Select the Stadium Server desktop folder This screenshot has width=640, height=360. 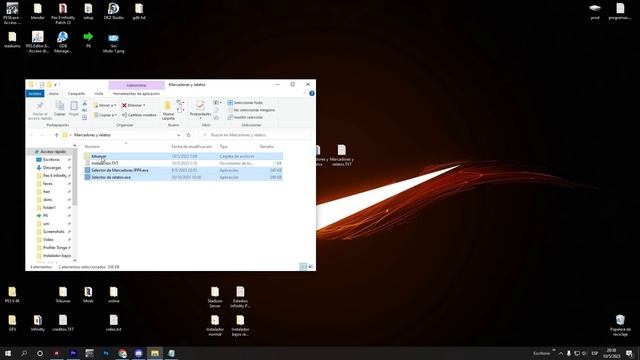point(215,297)
